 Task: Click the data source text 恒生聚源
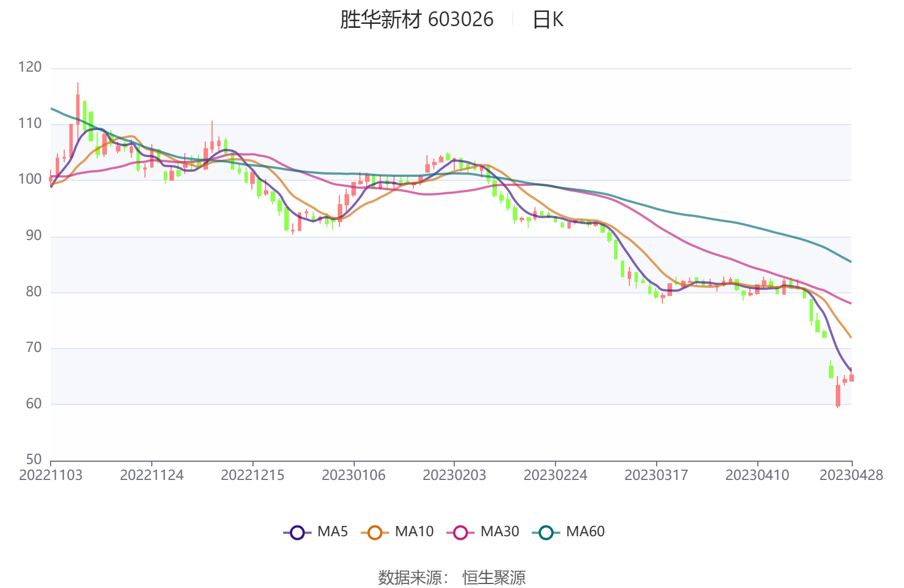pyautogui.click(x=494, y=578)
